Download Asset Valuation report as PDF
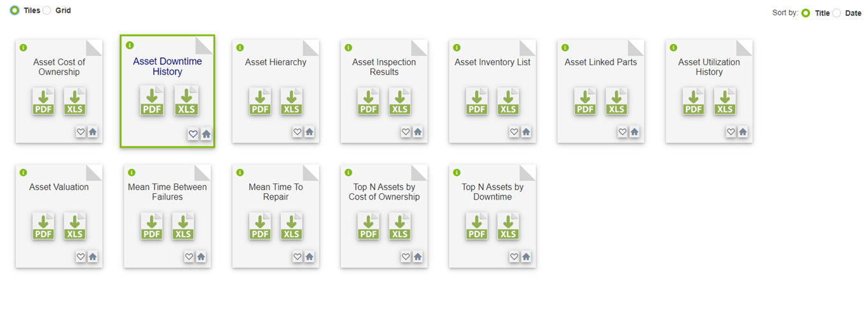The width and height of the screenshot is (868, 316). [43, 226]
